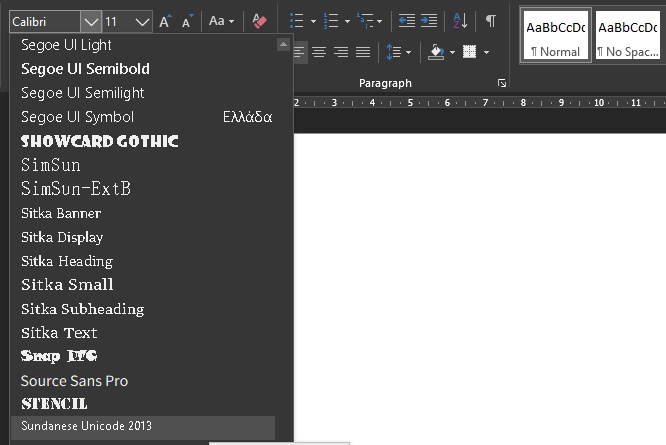Select Showcard Gothic font from list

tap(99, 141)
